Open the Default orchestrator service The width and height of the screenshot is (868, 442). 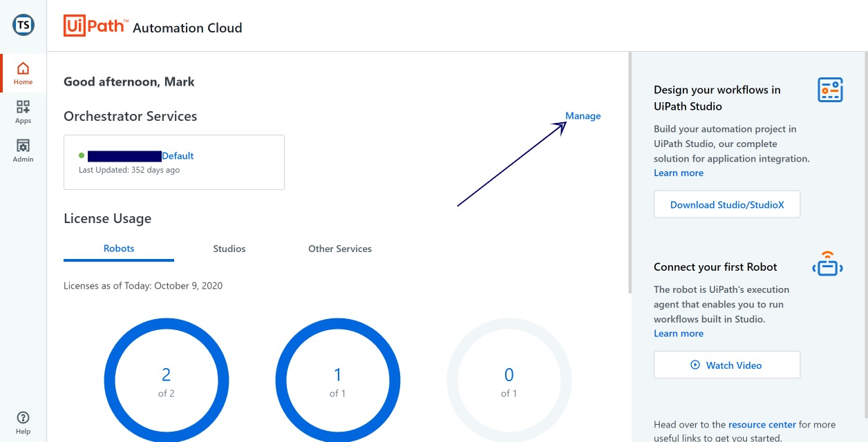pos(178,156)
